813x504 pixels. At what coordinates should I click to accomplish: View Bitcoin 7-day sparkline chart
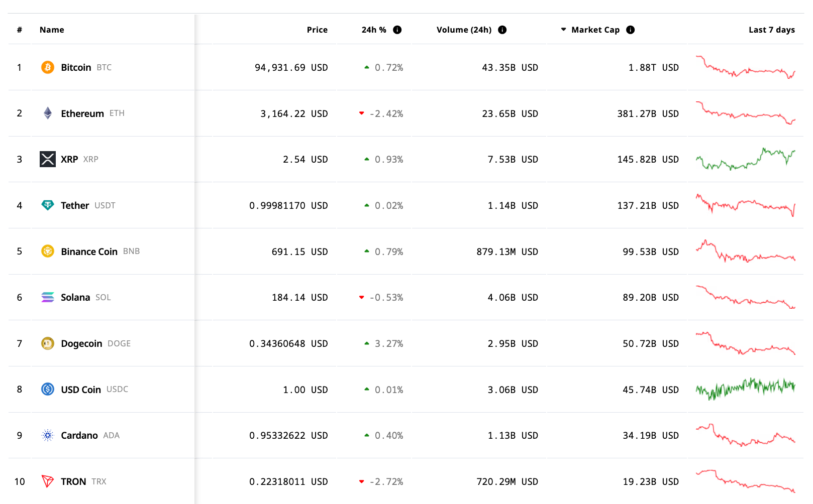pyautogui.click(x=745, y=67)
